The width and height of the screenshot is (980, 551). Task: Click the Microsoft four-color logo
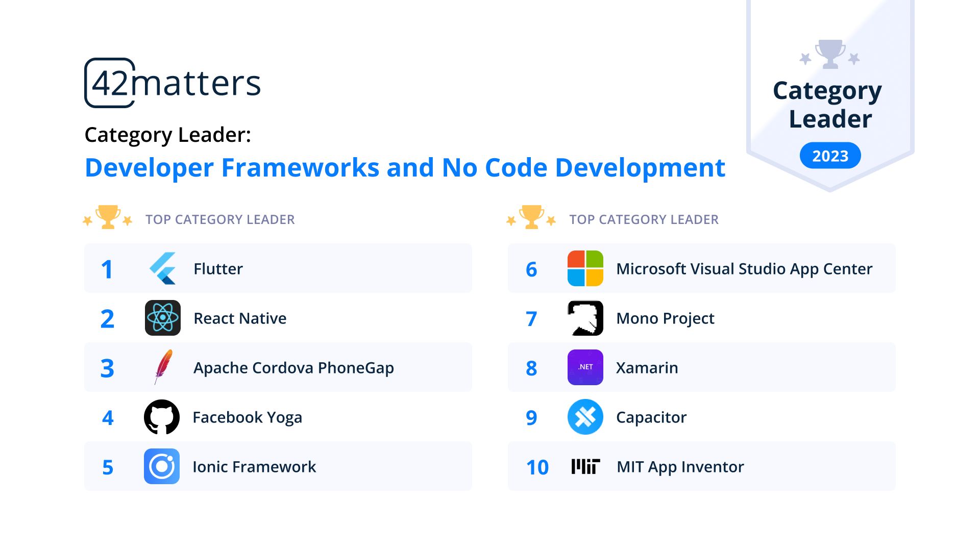pos(585,268)
